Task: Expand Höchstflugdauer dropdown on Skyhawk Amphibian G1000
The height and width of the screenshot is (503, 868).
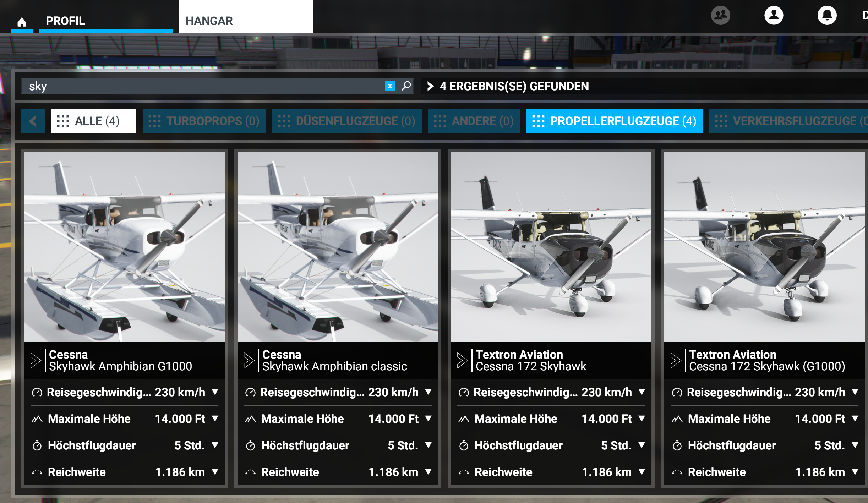Action: (x=215, y=445)
